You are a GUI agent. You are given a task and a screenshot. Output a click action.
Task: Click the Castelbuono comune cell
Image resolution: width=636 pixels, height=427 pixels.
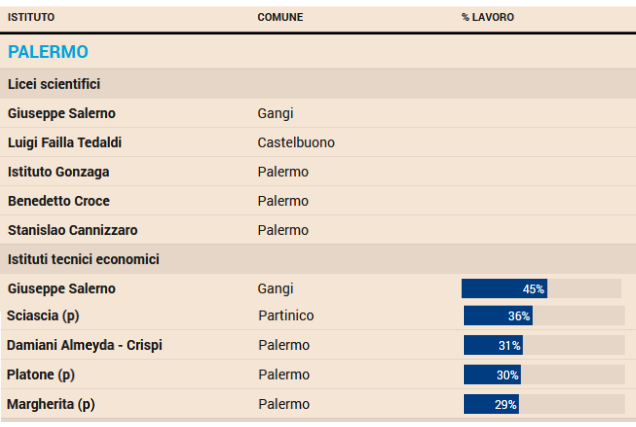[296, 142]
